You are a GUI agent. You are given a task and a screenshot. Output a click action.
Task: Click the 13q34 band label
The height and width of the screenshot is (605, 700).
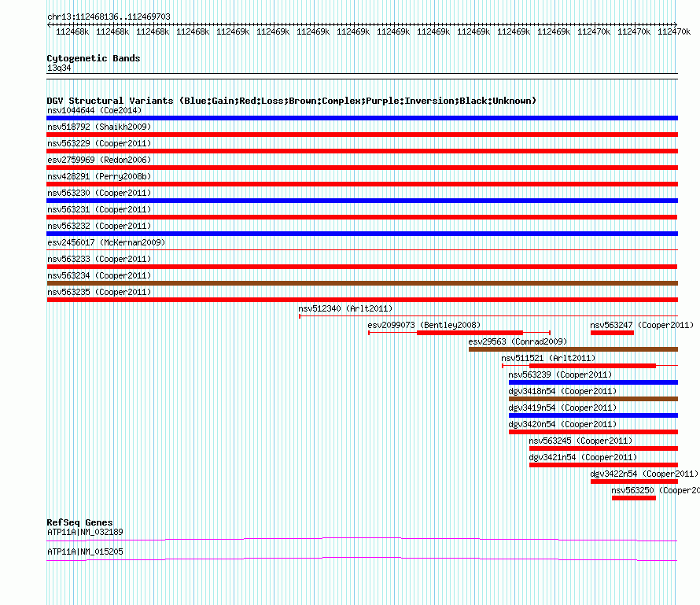[59, 68]
